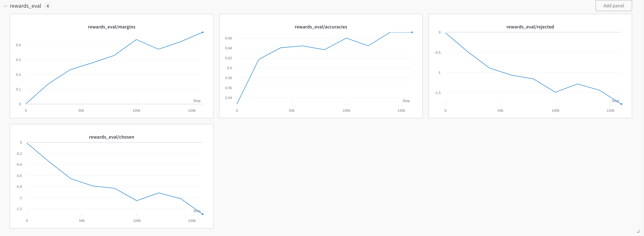
Task: Click the 50k tick on accuracies x-axis
Action: coord(291,110)
